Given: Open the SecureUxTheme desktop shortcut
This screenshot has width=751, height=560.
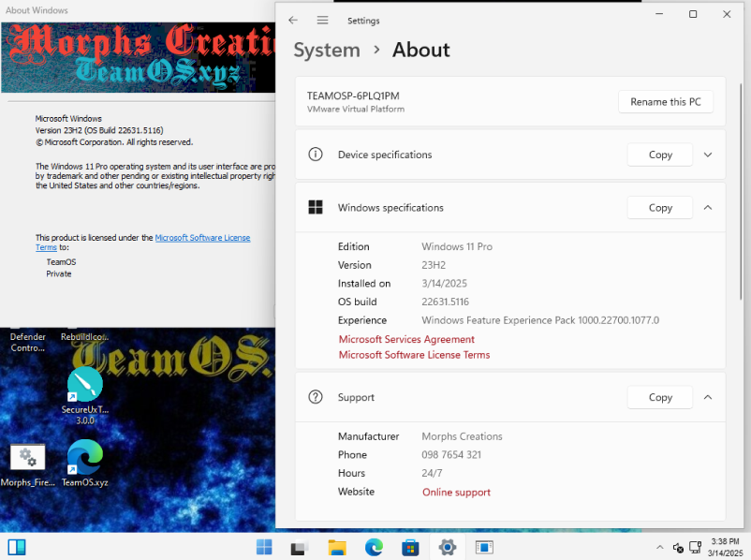Looking at the screenshot, I should (x=85, y=385).
